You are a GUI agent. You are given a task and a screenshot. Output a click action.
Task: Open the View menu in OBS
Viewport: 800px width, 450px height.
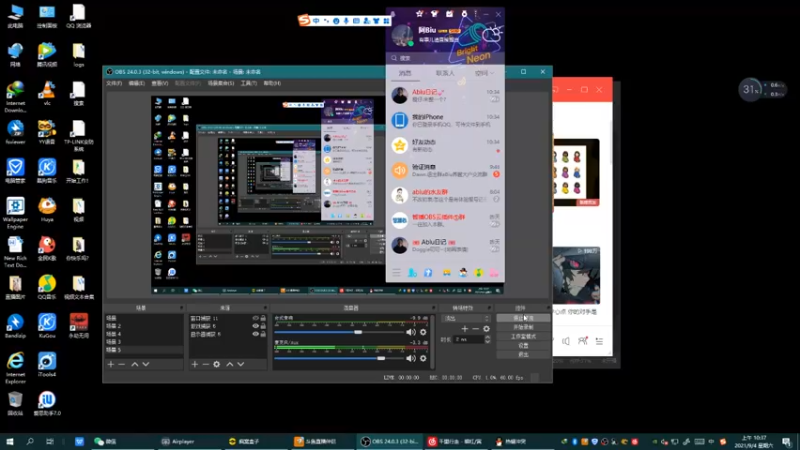(x=159, y=83)
